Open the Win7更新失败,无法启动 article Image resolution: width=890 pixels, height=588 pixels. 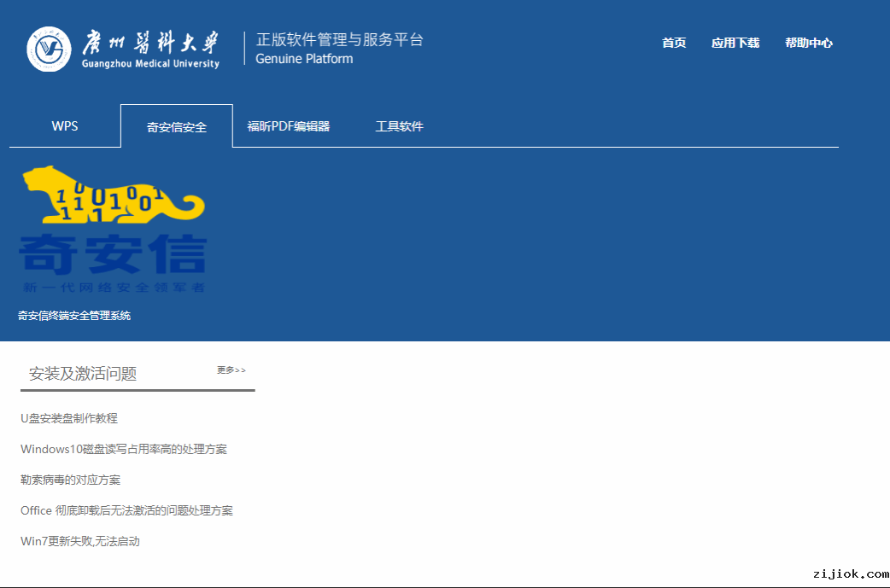(80, 541)
